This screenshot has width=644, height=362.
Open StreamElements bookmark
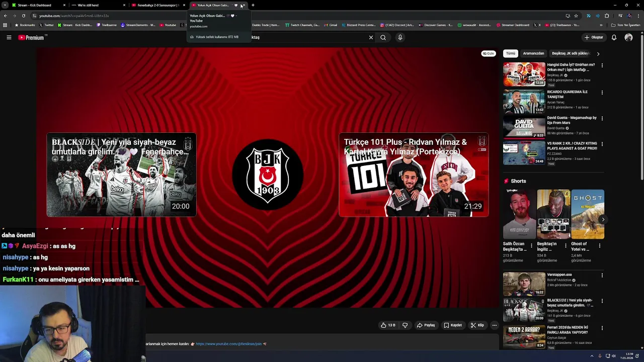pyautogui.click(x=138, y=25)
